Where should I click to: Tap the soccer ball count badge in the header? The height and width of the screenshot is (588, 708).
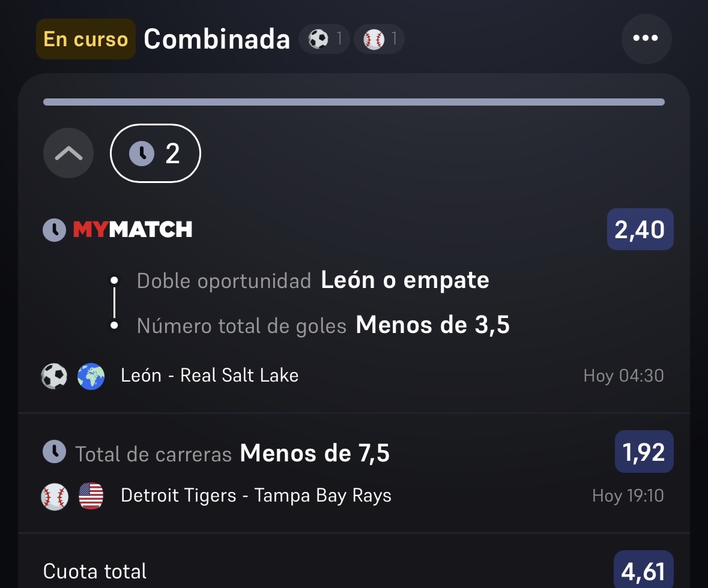tap(325, 39)
